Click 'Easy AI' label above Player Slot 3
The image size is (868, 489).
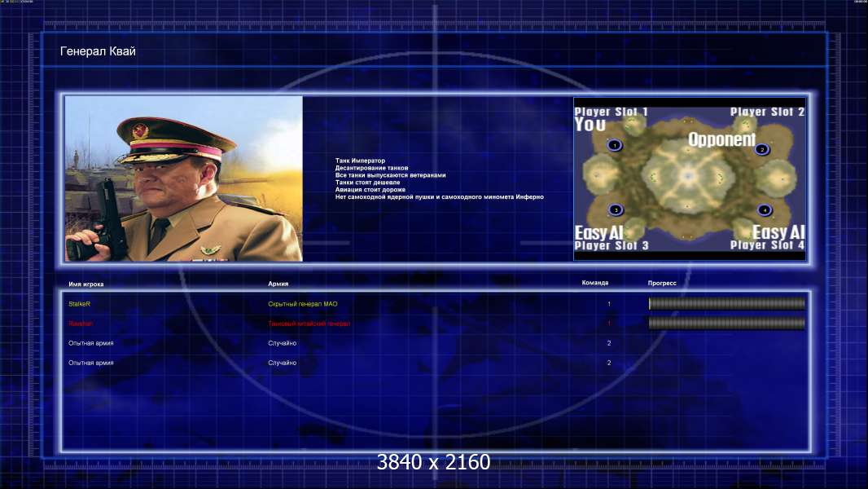pyautogui.click(x=599, y=232)
